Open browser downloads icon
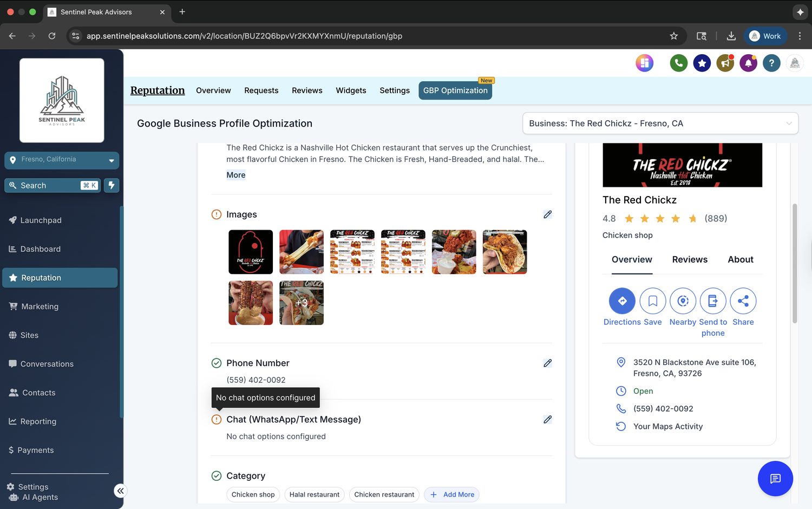This screenshot has width=812, height=509. (x=731, y=36)
